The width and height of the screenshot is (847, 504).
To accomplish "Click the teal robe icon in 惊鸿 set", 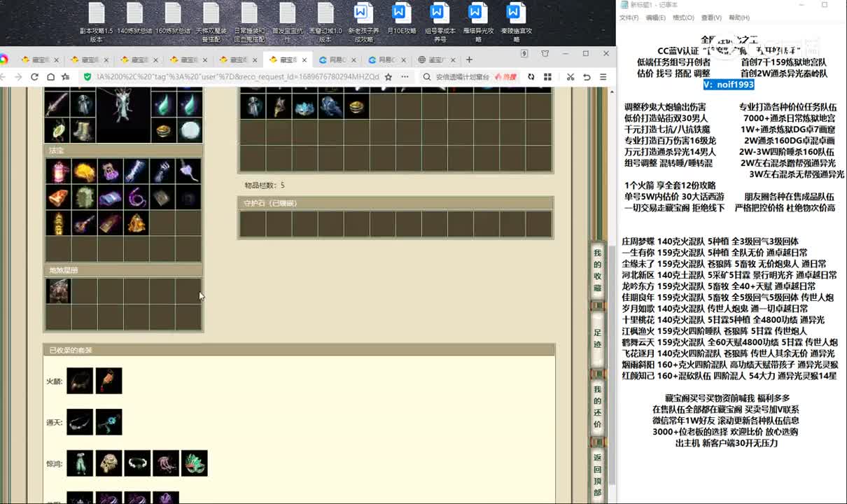I will (80, 463).
